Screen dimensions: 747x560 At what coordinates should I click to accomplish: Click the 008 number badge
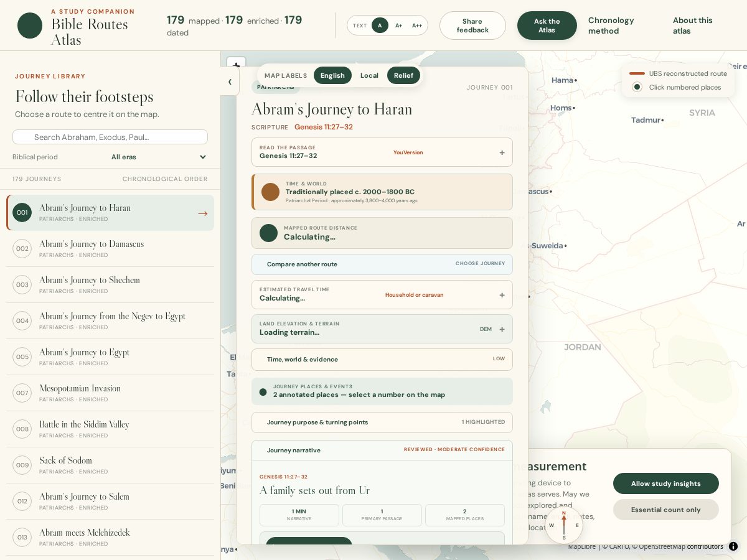tap(22, 429)
